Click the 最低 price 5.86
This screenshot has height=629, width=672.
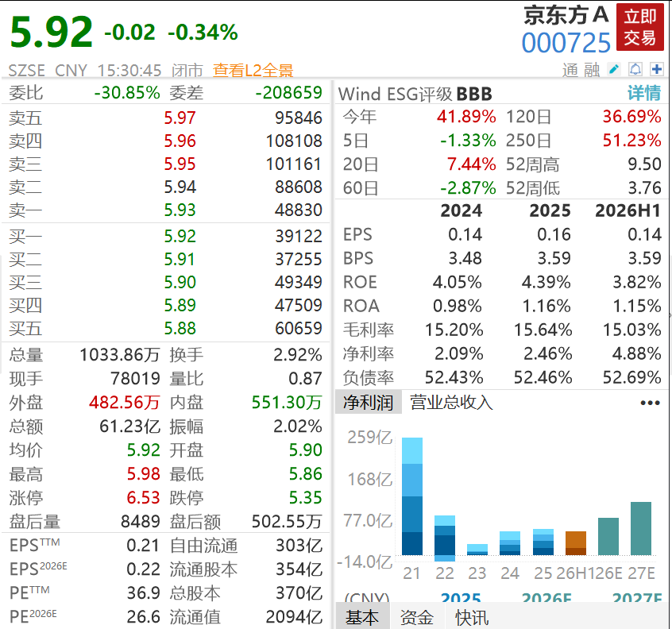[x=306, y=474]
